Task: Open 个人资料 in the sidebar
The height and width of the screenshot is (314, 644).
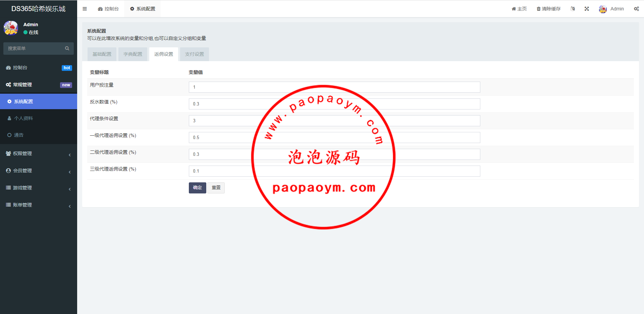Action: point(39,118)
